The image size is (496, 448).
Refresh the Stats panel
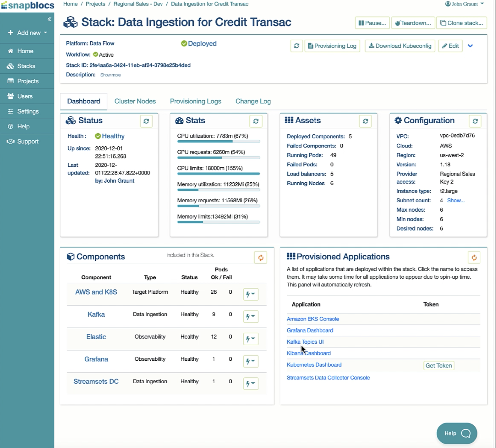(256, 121)
